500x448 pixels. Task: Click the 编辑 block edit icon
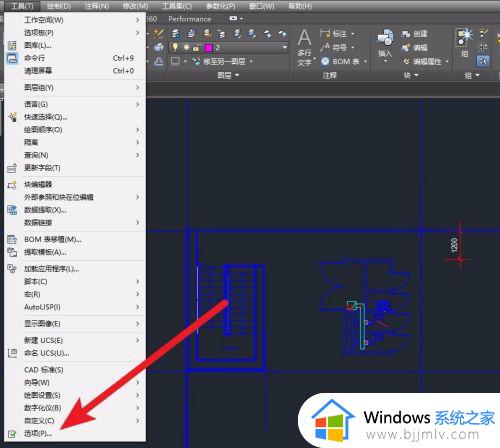point(406,48)
